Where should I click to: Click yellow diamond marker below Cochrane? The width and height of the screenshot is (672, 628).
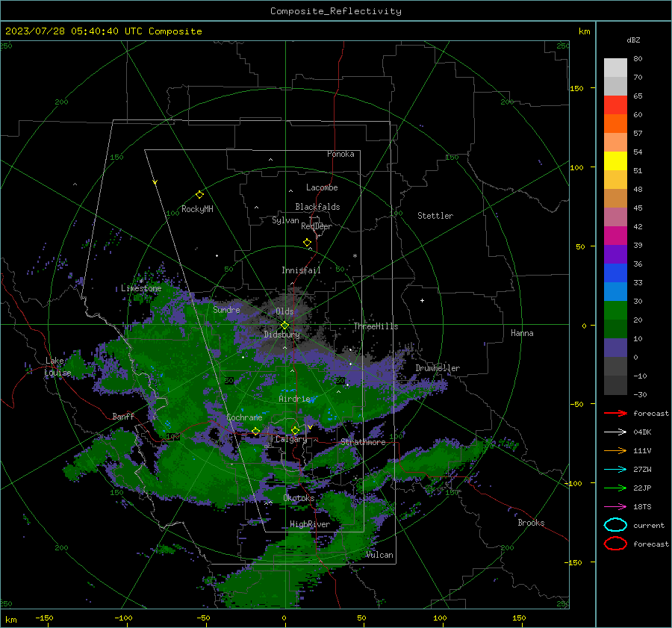click(255, 432)
